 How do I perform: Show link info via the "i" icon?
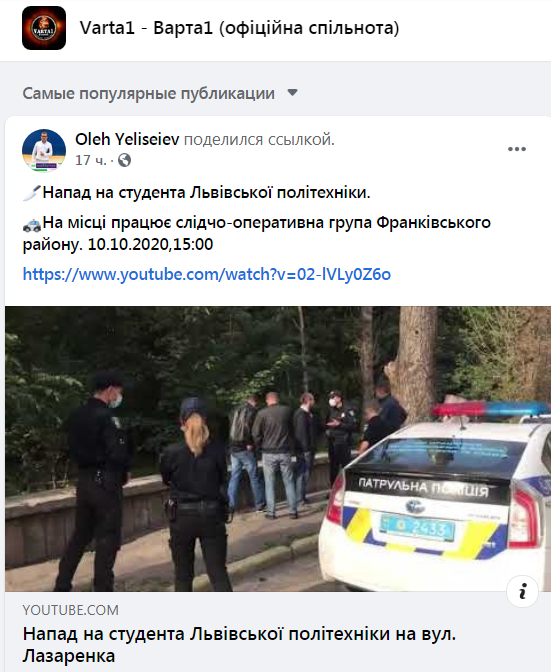(x=522, y=592)
